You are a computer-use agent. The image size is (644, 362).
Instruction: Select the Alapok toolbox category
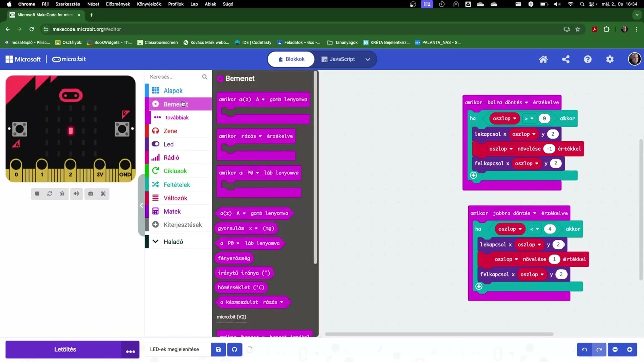[x=179, y=90]
